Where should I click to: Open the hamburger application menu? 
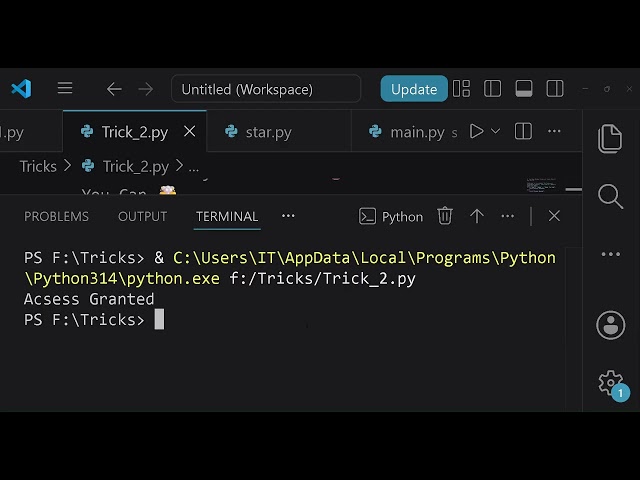pos(65,88)
